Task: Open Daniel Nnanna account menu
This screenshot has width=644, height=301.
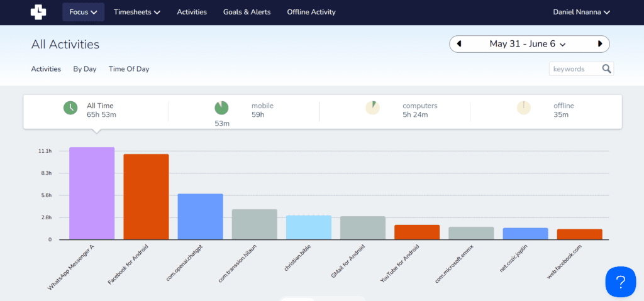Action: coord(582,12)
